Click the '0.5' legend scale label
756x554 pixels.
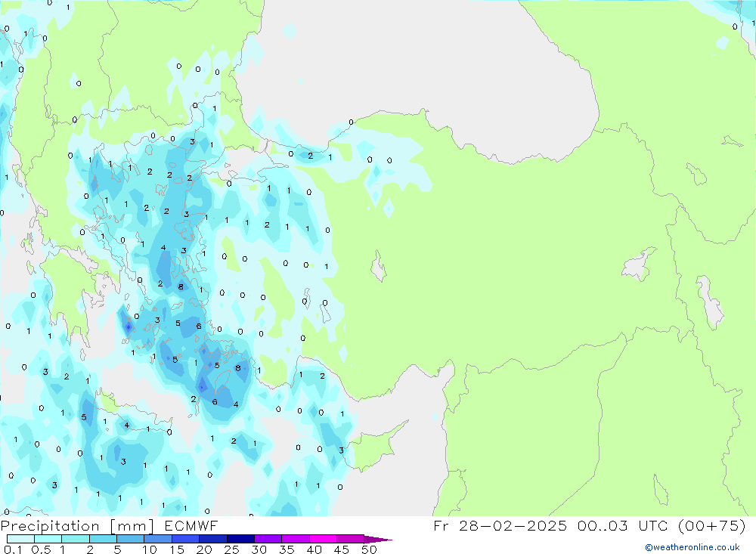41,549
